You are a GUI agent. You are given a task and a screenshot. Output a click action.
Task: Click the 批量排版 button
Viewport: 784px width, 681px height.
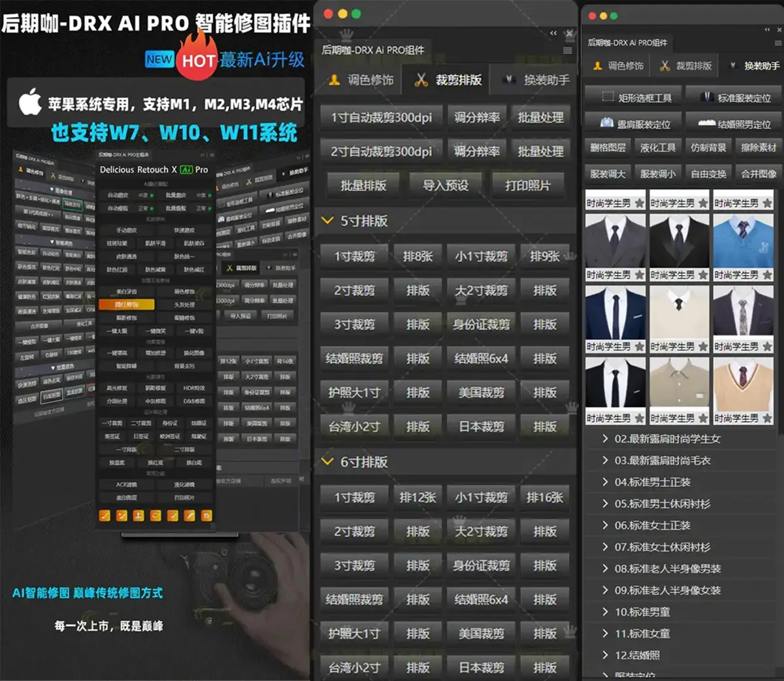pos(363,186)
